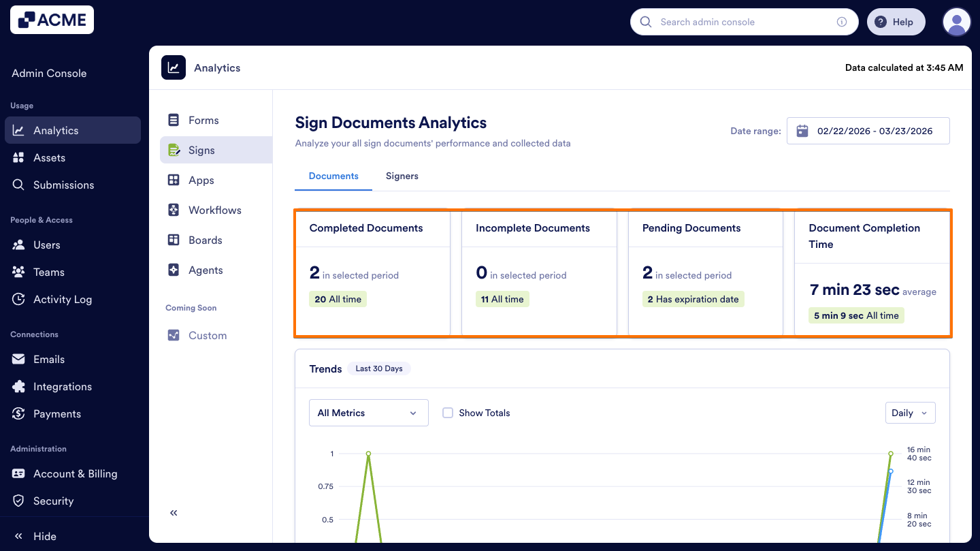The image size is (980, 551).
Task: Click the Help button
Action: point(896,21)
